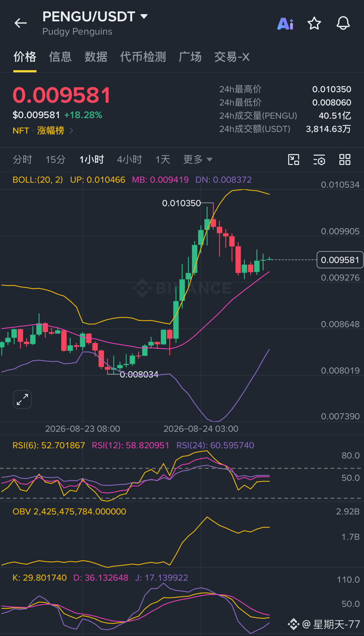Select the 15分 chart interval
364x636 pixels.
pyautogui.click(x=55, y=159)
